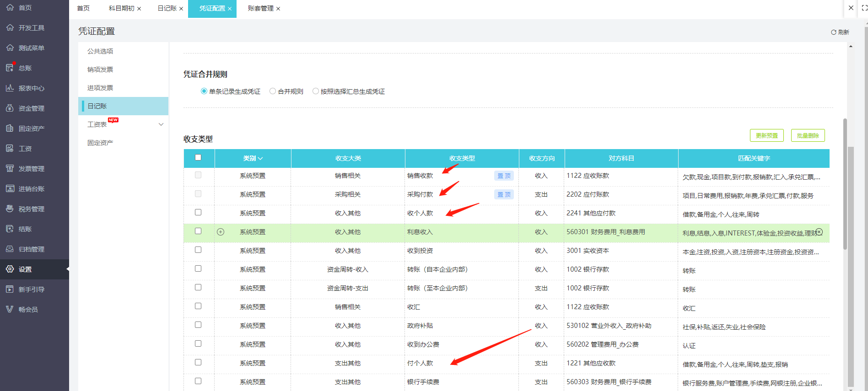Viewport: 868px width, 391px height.
Task: Click the 资金管理 money bag icon
Action: click(10, 108)
